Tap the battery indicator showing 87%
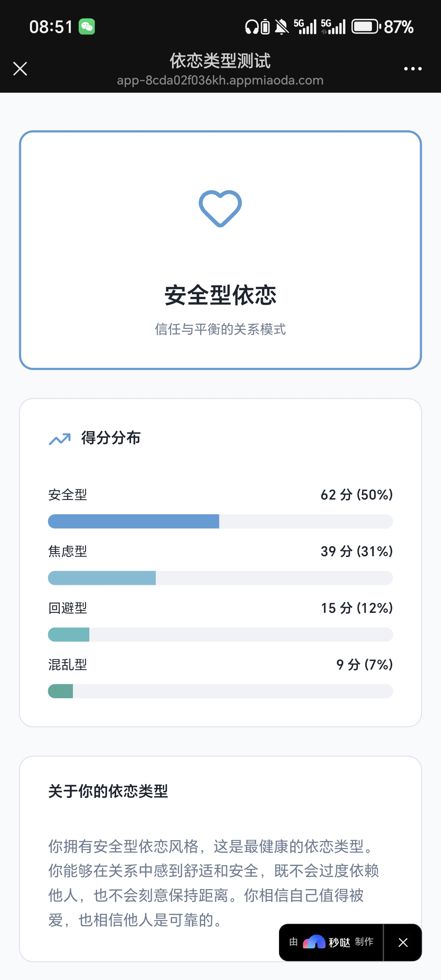This screenshot has width=441, height=980. (x=382, y=26)
